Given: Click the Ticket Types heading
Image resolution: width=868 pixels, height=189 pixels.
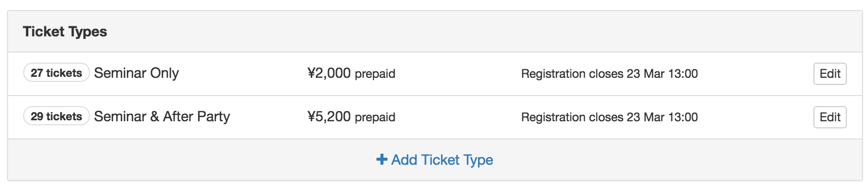Looking at the screenshot, I should [65, 32].
